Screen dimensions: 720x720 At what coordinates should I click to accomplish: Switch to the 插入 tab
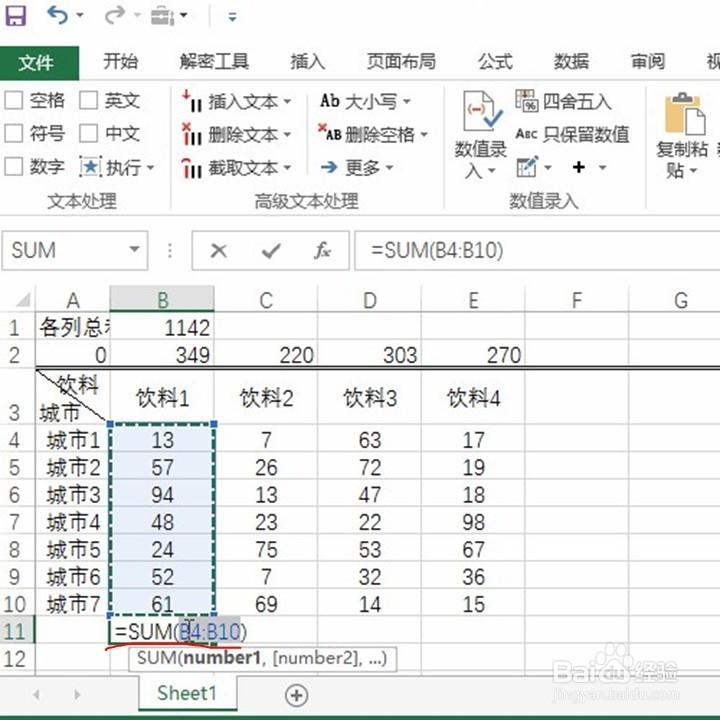(308, 61)
